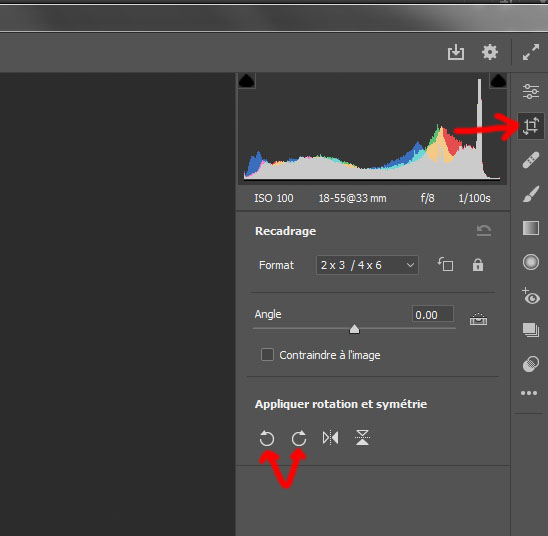Enable Contraindre à l'image checkbox

[x=267, y=355]
